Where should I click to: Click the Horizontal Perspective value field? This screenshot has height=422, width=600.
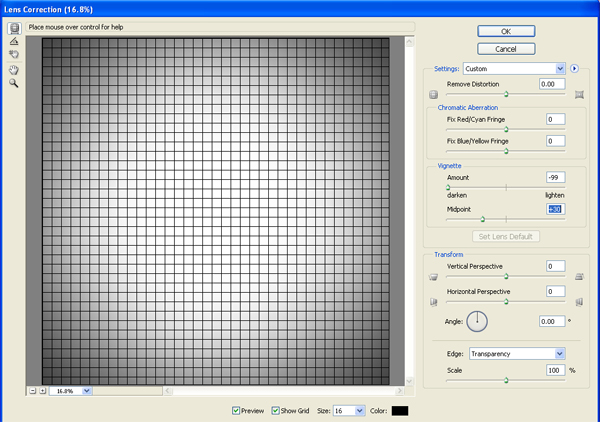(556, 291)
